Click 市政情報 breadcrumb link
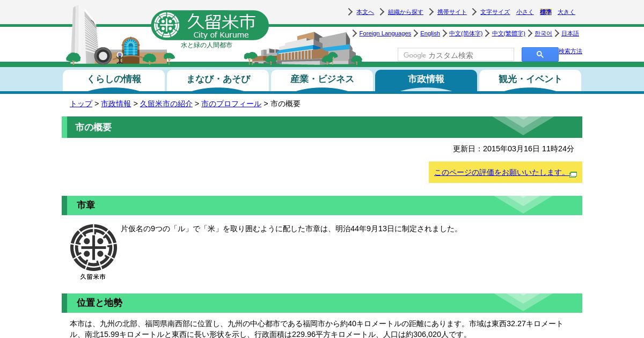The image size is (644, 338). tap(116, 104)
